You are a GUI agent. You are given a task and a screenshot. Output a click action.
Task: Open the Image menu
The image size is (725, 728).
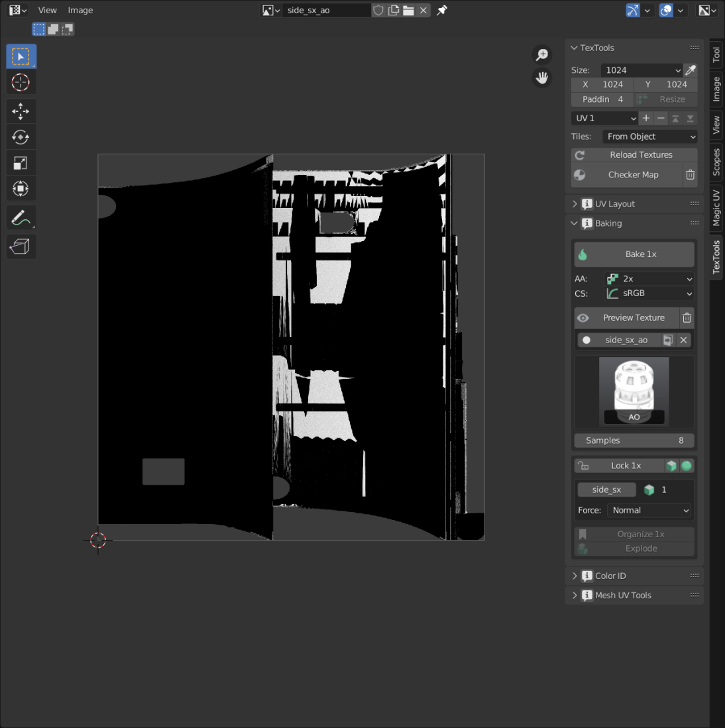pyautogui.click(x=80, y=10)
